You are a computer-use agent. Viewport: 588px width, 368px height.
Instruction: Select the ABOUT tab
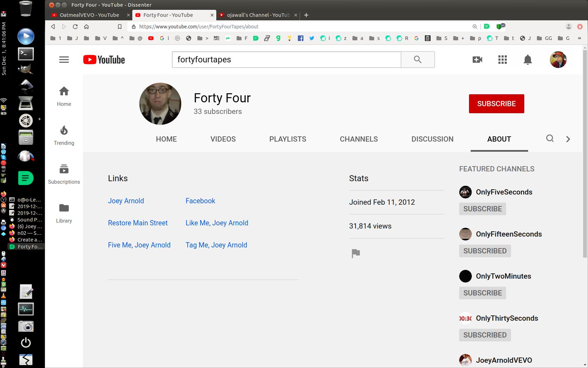[x=499, y=139]
